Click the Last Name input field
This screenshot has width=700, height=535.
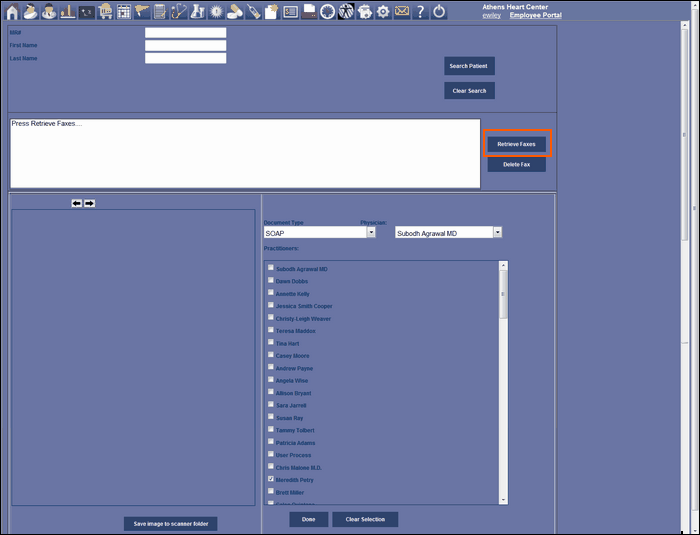click(x=185, y=58)
